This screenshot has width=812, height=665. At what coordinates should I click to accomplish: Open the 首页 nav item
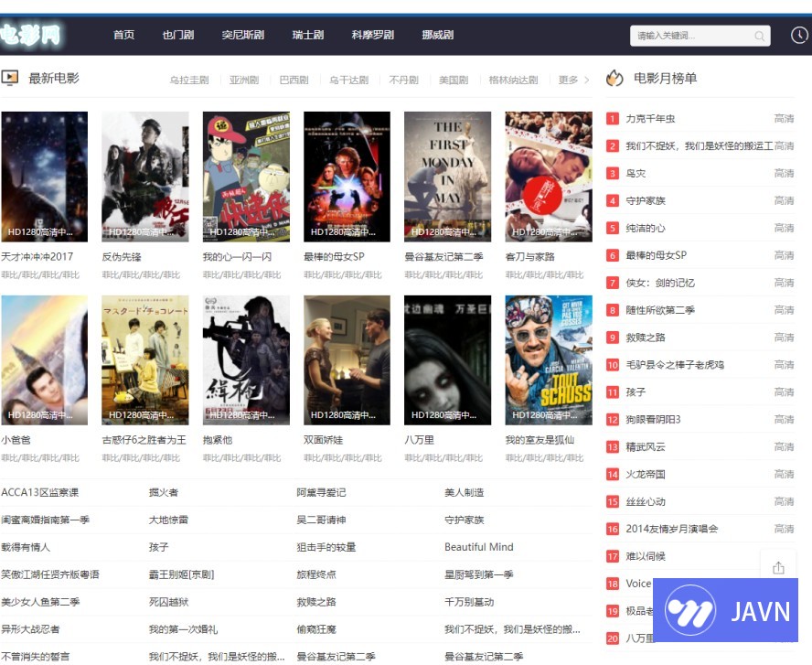click(x=123, y=35)
